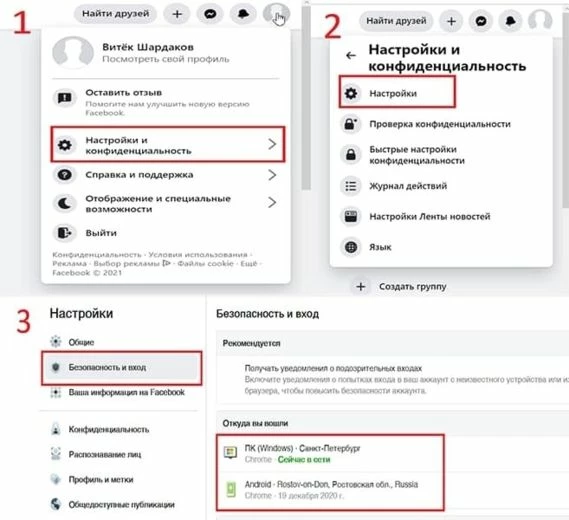Click the globe icon for Язык
Screen dimensions: 569x520
[351, 247]
